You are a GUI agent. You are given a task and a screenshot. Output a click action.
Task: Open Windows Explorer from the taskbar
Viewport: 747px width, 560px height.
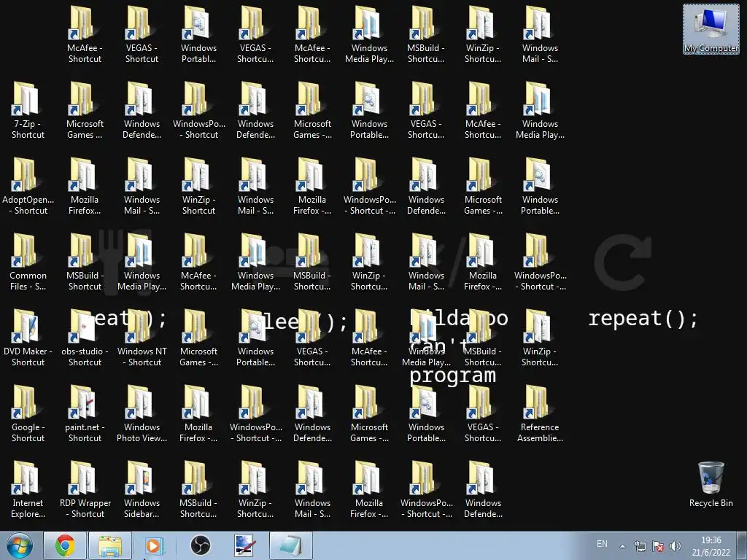(109, 545)
